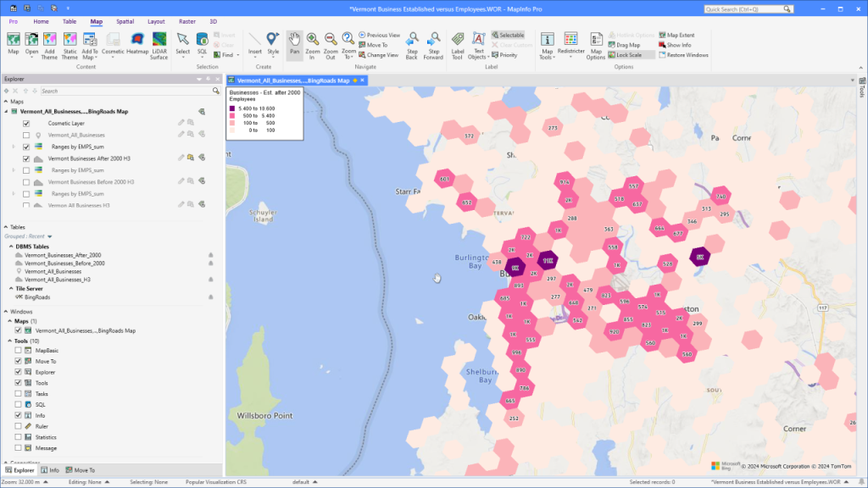Image resolution: width=868 pixels, height=488 pixels.
Task: Switch to the Spatial ribbon tab
Action: (x=125, y=20)
